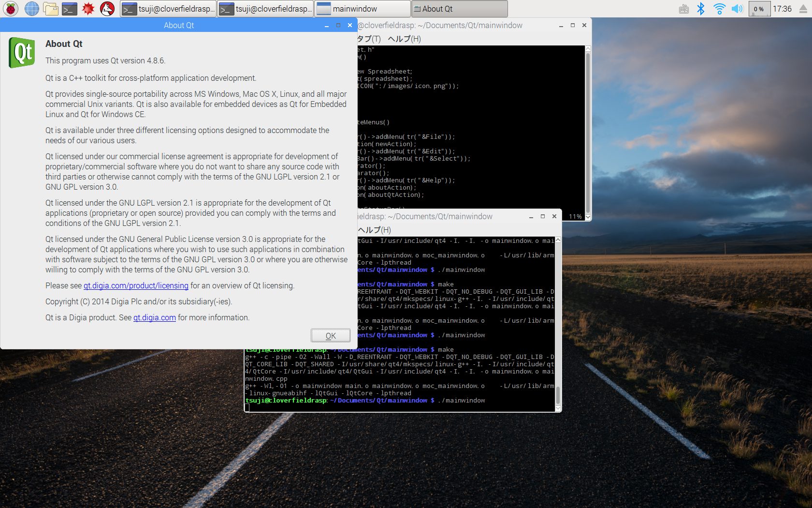This screenshot has height=508, width=812.
Task: Minimize the upper terminal window
Action: [561, 25]
